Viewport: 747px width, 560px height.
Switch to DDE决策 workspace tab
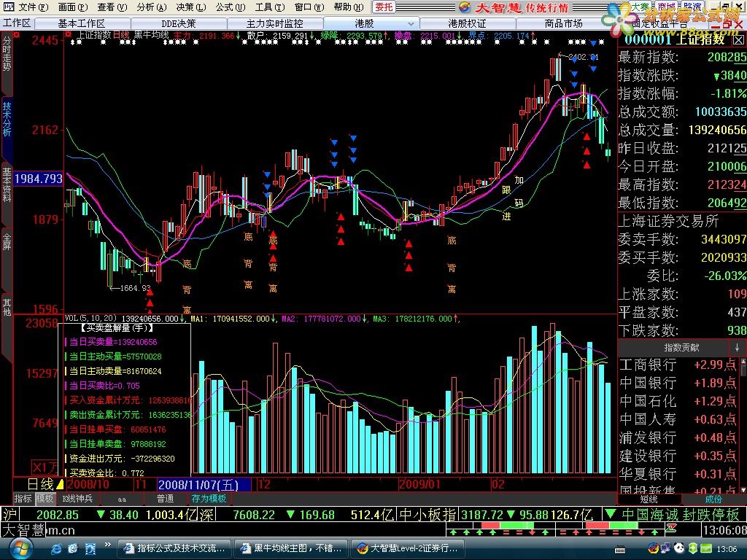(x=179, y=23)
